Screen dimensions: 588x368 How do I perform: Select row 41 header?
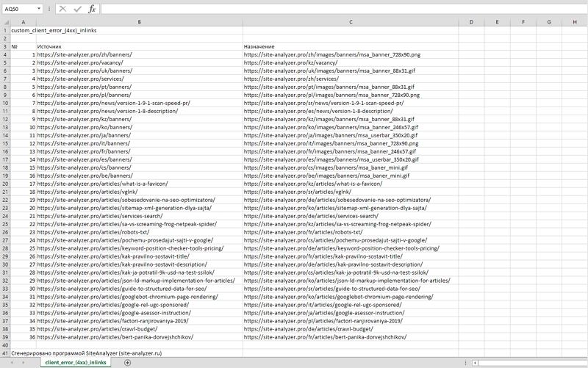tap(5, 353)
